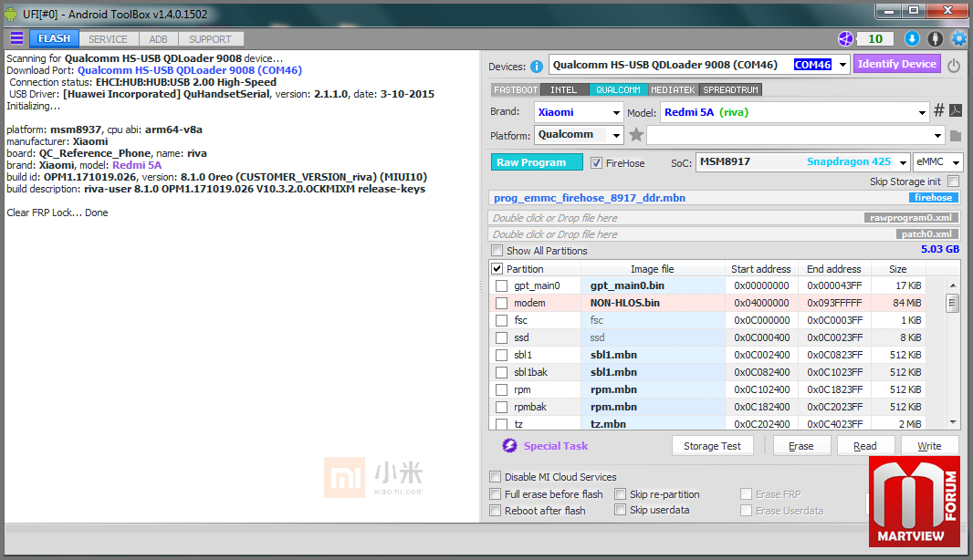Open the settings gear icon
Screen dimensions: 973x560
pyautogui.click(x=958, y=38)
